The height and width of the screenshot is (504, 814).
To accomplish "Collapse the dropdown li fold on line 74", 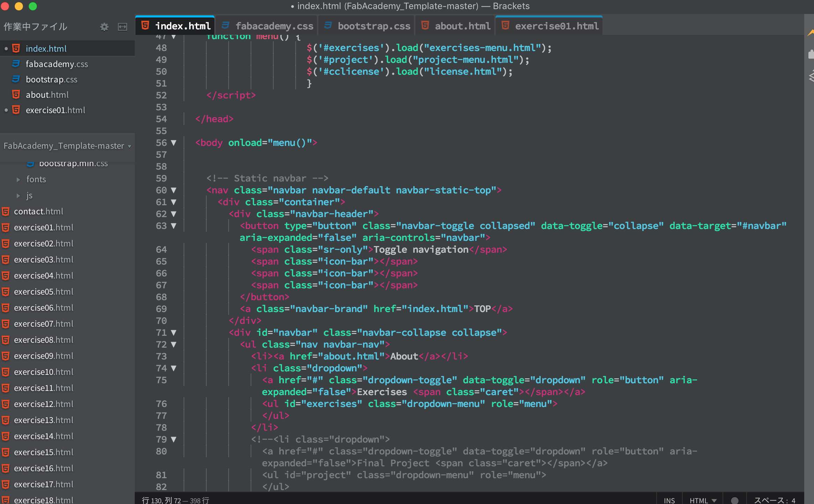I will [173, 368].
